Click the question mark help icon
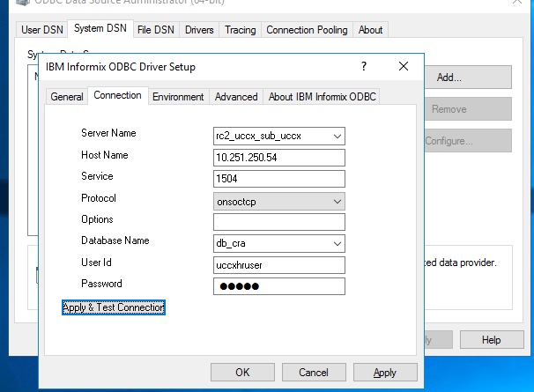The width and height of the screenshot is (534, 392). click(x=364, y=67)
